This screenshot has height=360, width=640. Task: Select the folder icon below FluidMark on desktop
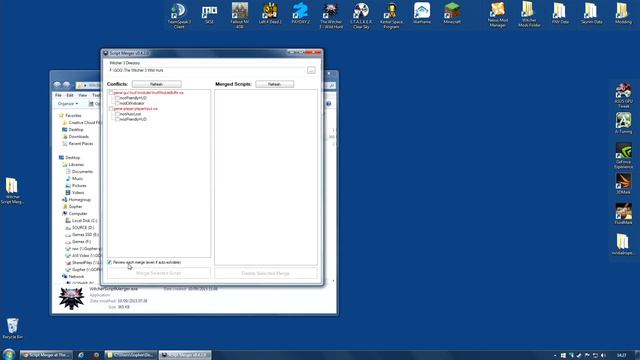(x=623, y=244)
